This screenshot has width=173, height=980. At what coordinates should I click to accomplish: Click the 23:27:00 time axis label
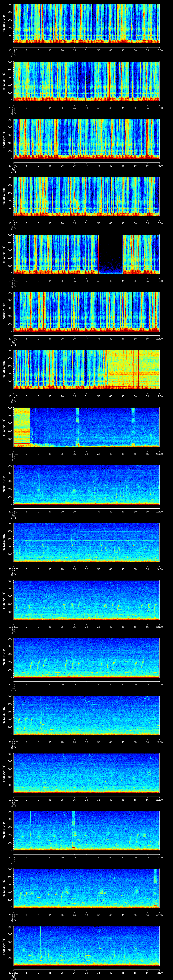(x=13, y=799)
